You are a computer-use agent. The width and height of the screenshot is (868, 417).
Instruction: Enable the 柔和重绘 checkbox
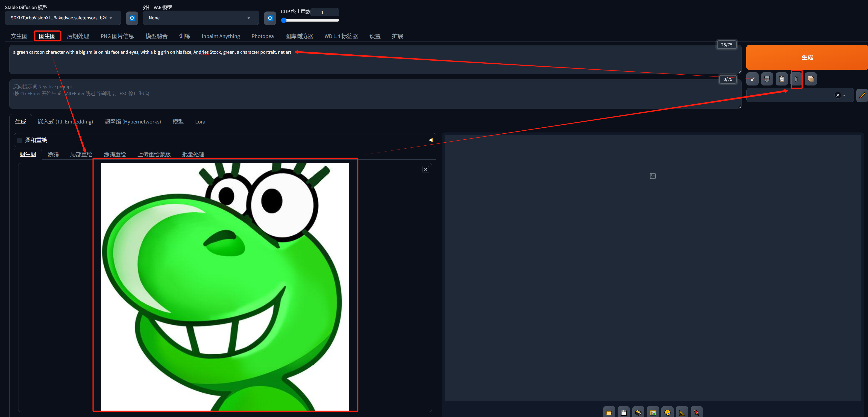point(20,140)
